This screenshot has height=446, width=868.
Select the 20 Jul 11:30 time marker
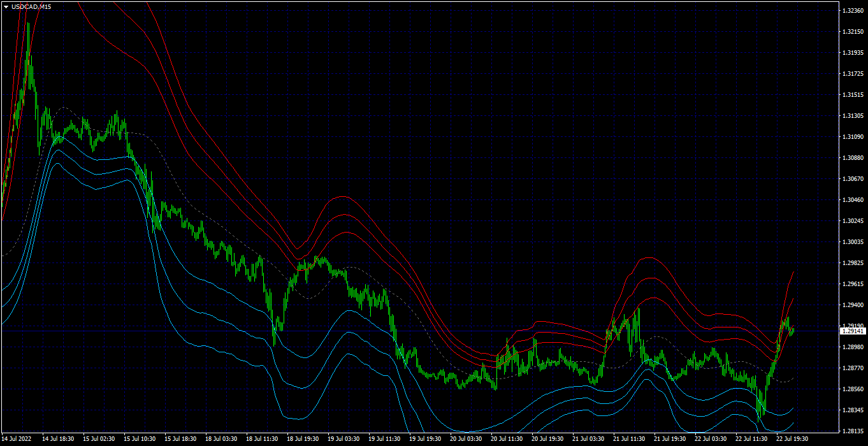point(507,439)
